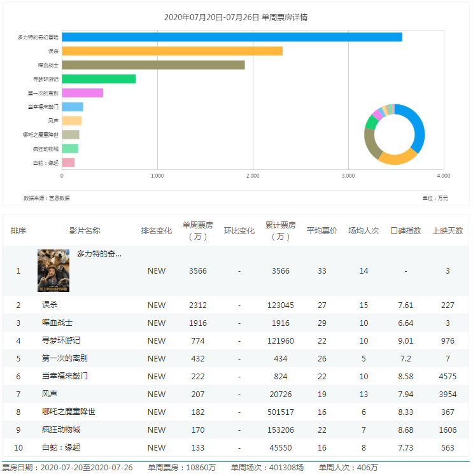Screen dimensions: 473x476
Task: Click the green 寻梦环游记 chart bar
Action: pyautogui.click(x=99, y=79)
